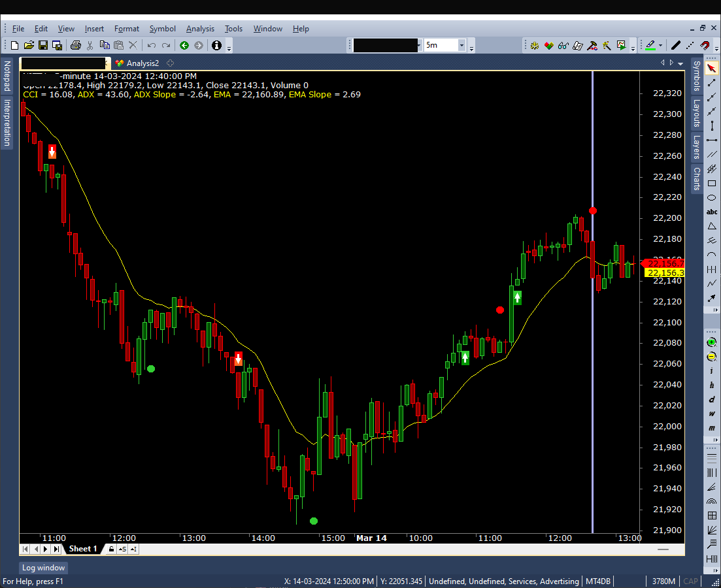The height and width of the screenshot is (588, 721).
Task: Open the Notepad side panel
Action: 7,76
